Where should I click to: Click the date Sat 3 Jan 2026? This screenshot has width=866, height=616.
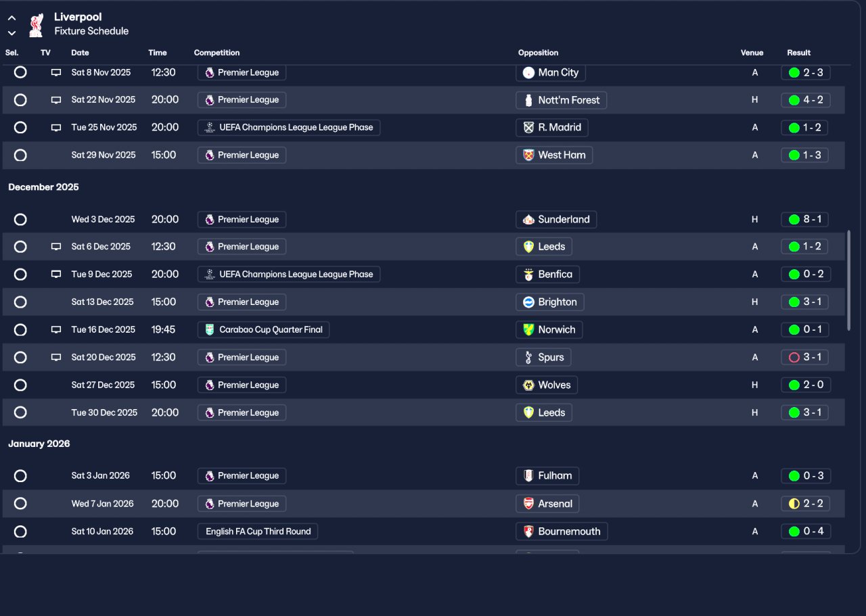coord(101,475)
